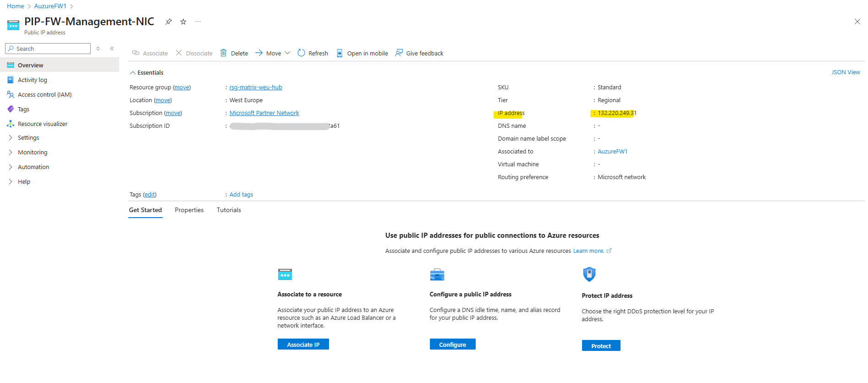Click the Configure button
Viewport: 868px width, 383px height.
click(452, 344)
